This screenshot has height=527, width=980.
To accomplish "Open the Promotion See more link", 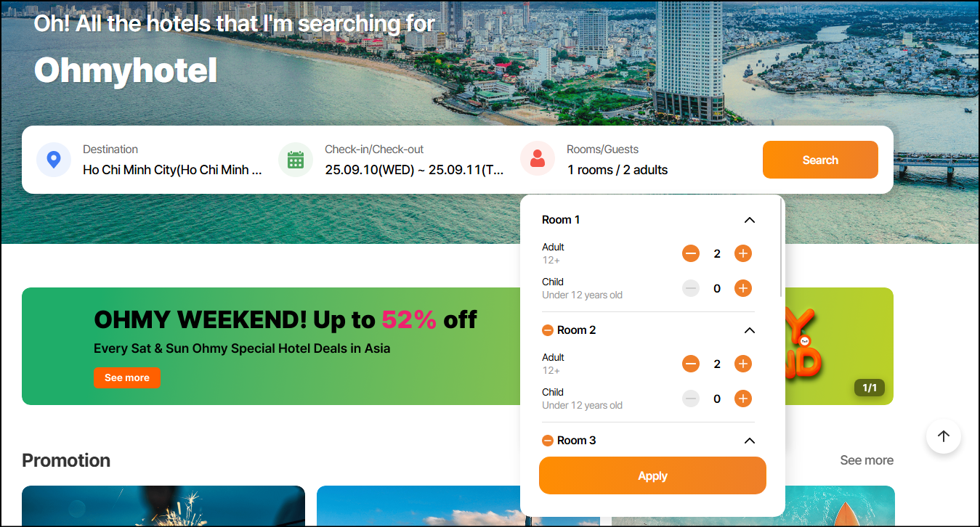I will coord(867,460).
